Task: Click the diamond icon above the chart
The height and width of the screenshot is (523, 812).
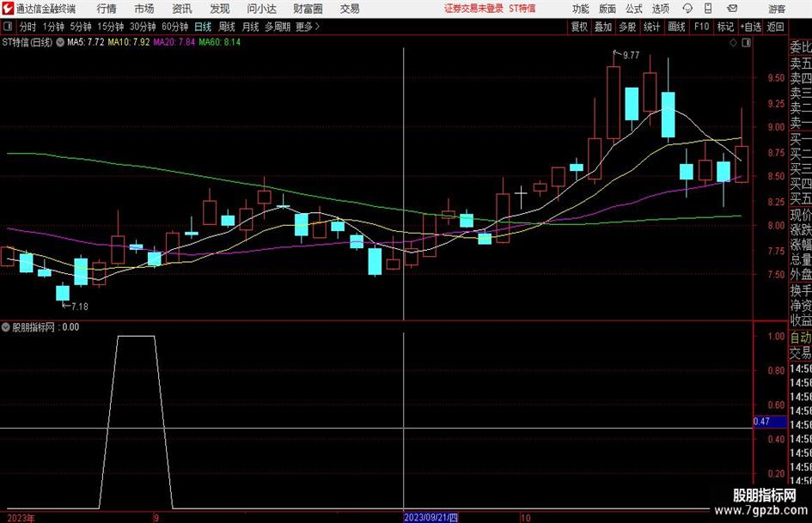Action: (x=733, y=43)
